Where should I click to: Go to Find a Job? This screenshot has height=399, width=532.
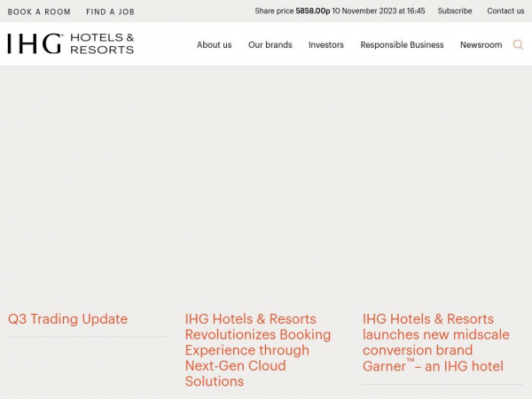(110, 12)
